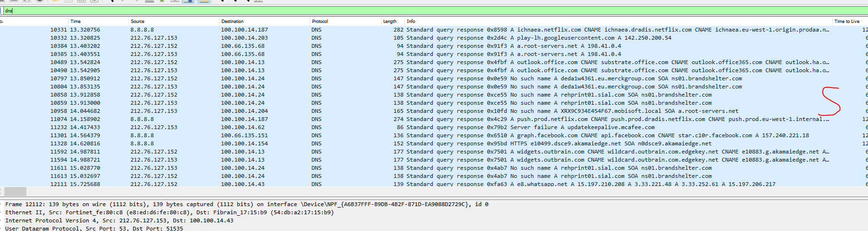The width and height of the screenshot is (868, 231).
Task: Select packet 10384 a.root-servers.net response
Action: pyautogui.click(x=434, y=46)
